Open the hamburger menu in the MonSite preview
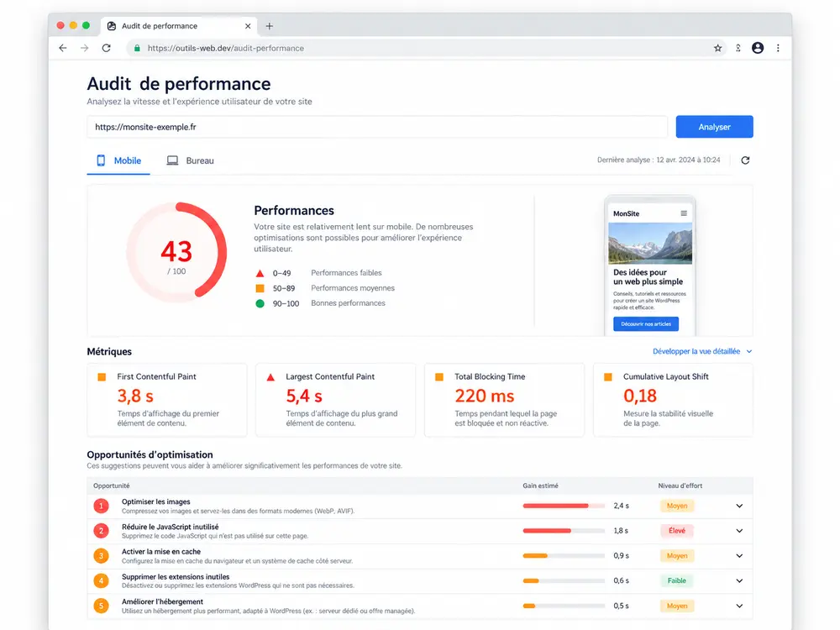The image size is (840, 630). pyautogui.click(x=684, y=213)
